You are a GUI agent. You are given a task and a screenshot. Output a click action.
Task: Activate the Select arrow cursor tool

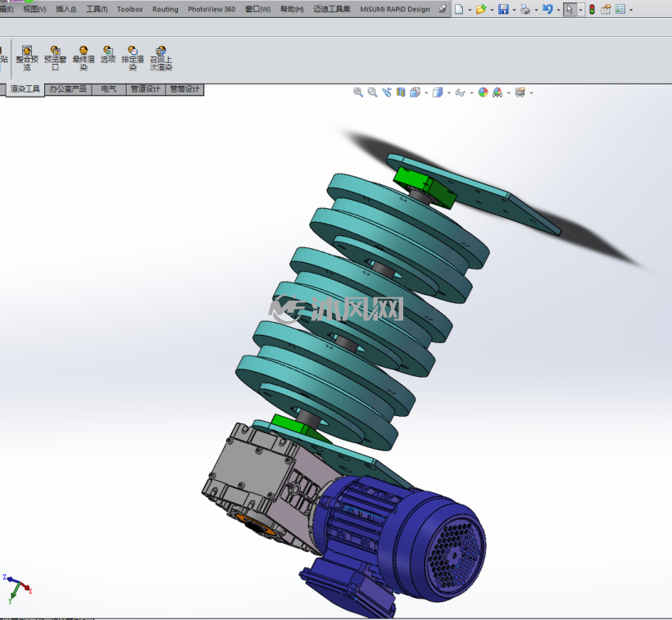pyautogui.click(x=569, y=9)
